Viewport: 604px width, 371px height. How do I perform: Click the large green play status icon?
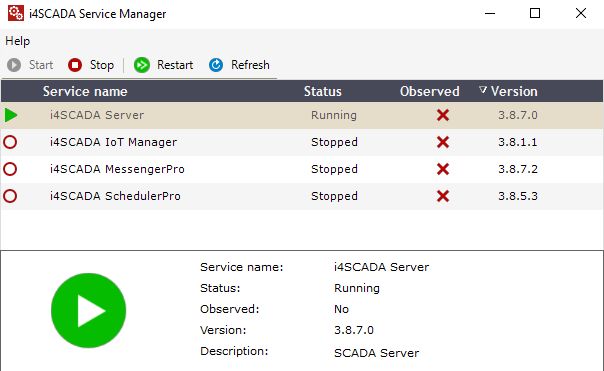89,311
